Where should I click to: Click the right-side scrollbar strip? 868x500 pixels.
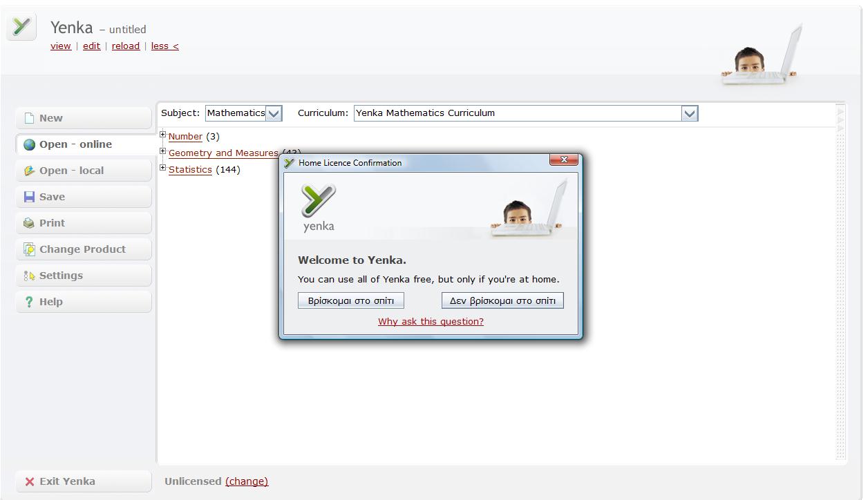point(840,283)
